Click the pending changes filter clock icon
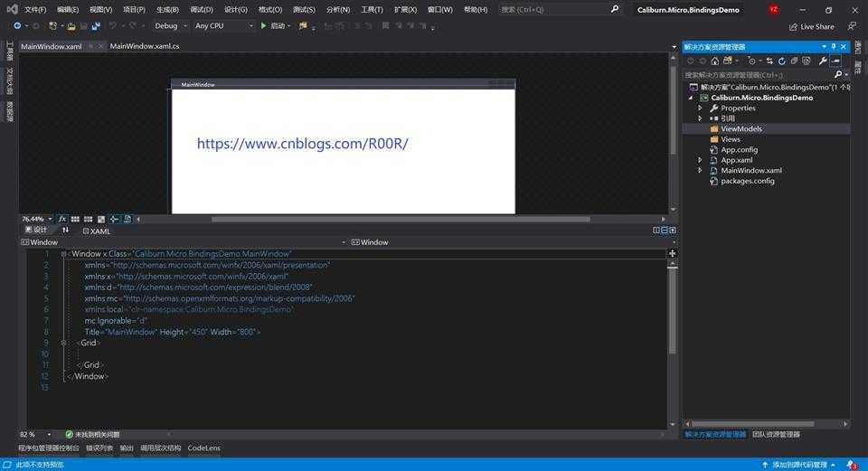Image resolution: width=868 pixels, height=471 pixels. point(751,61)
